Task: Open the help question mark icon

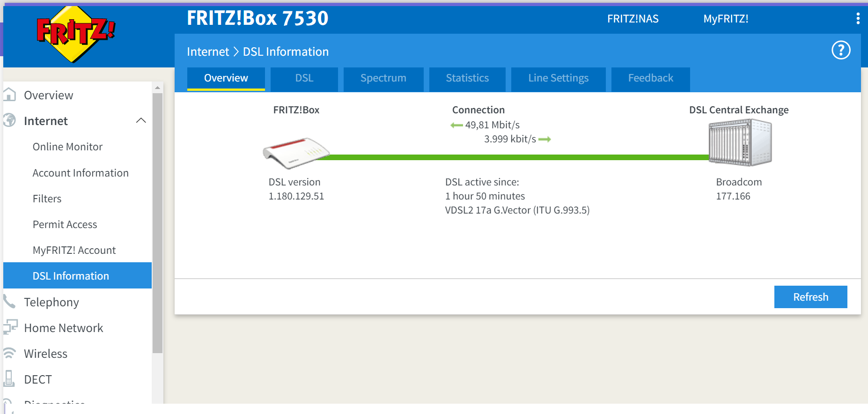Action: pos(840,50)
